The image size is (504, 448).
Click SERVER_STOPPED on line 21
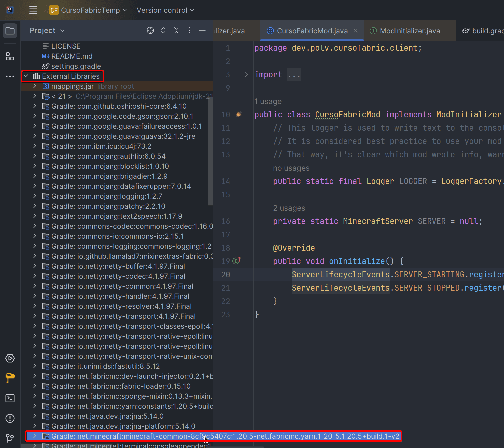click(427, 288)
